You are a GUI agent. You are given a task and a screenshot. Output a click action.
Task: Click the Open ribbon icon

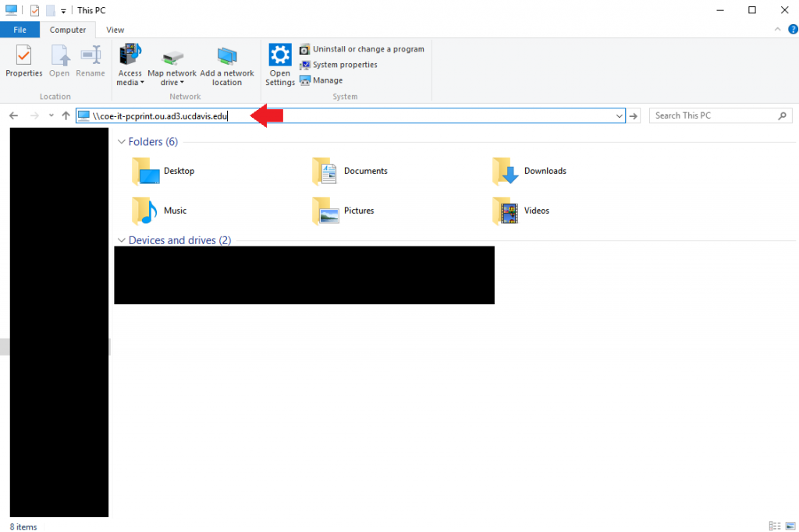[59, 61]
